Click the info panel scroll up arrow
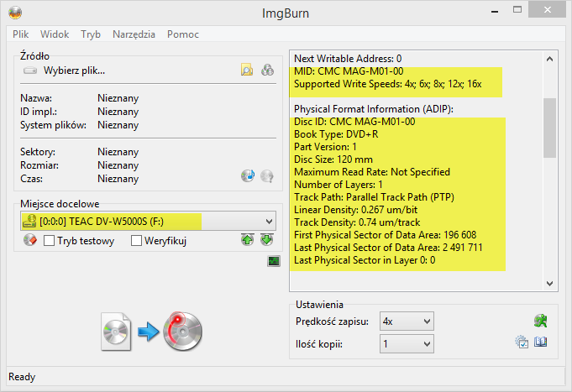572x392 pixels. click(x=550, y=59)
